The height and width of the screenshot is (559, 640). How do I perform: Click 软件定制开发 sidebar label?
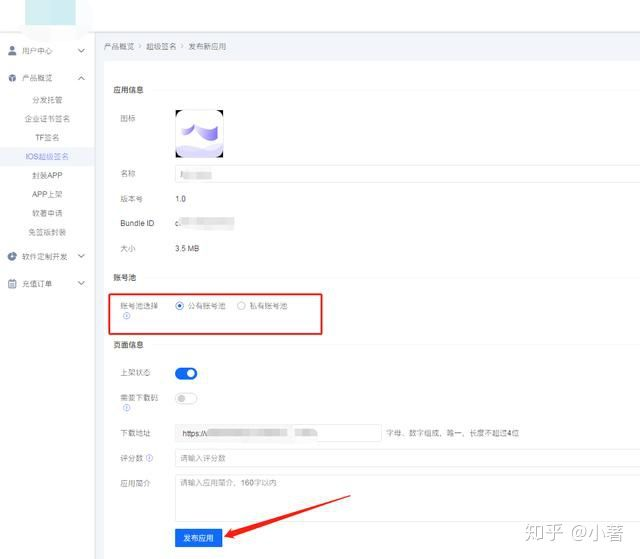pyautogui.click(x=44, y=257)
